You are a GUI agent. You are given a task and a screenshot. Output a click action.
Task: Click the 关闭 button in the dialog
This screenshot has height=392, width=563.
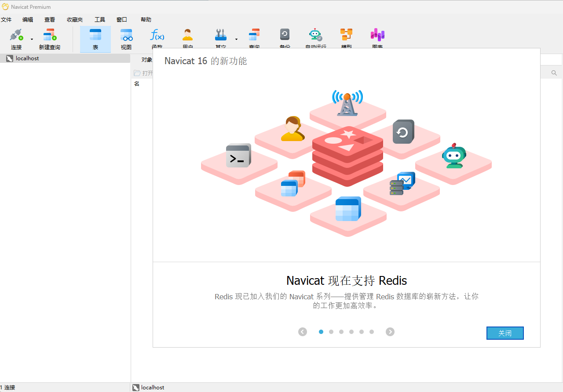click(505, 333)
